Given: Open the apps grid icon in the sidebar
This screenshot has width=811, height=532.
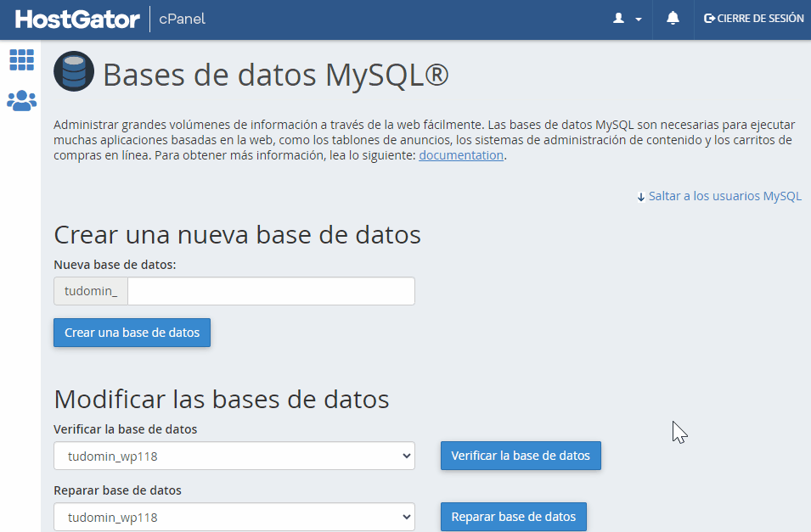Looking at the screenshot, I should [x=22, y=60].
